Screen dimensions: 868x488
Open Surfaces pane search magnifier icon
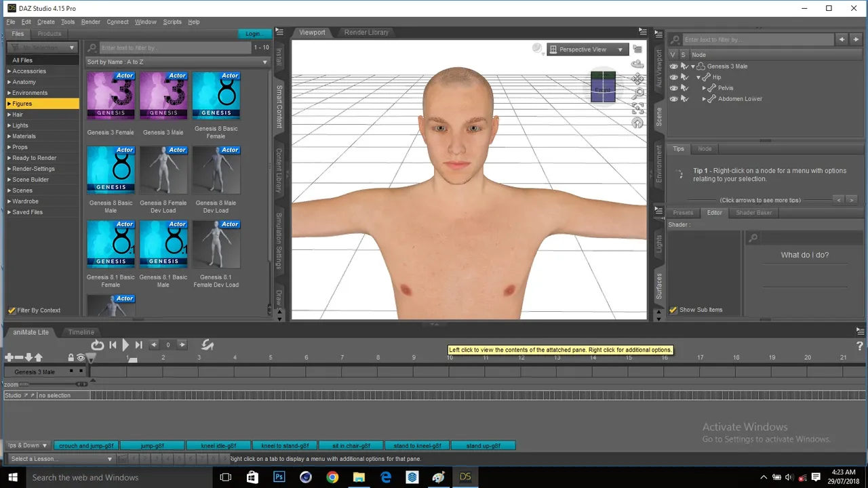(753, 239)
